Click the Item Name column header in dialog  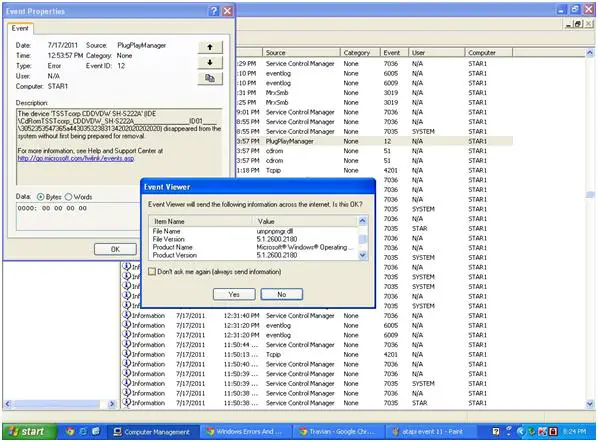201,221
